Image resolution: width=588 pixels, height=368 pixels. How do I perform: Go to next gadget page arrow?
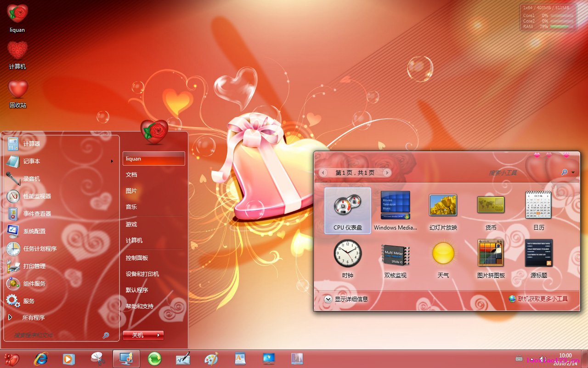pyautogui.click(x=387, y=173)
